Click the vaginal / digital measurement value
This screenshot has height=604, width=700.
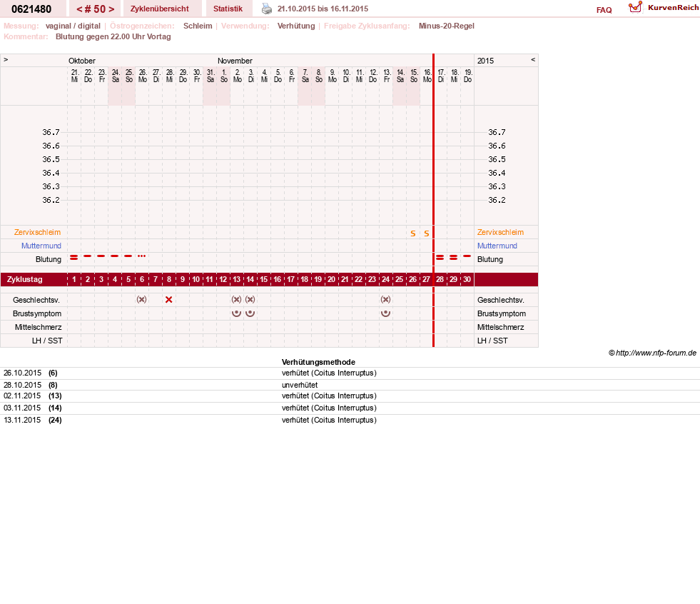[73, 26]
